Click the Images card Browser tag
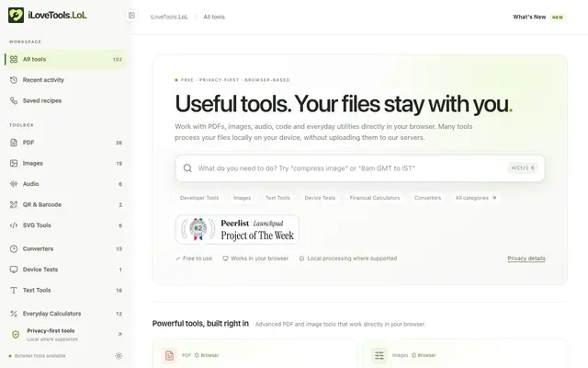588x368 pixels. point(424,355)
